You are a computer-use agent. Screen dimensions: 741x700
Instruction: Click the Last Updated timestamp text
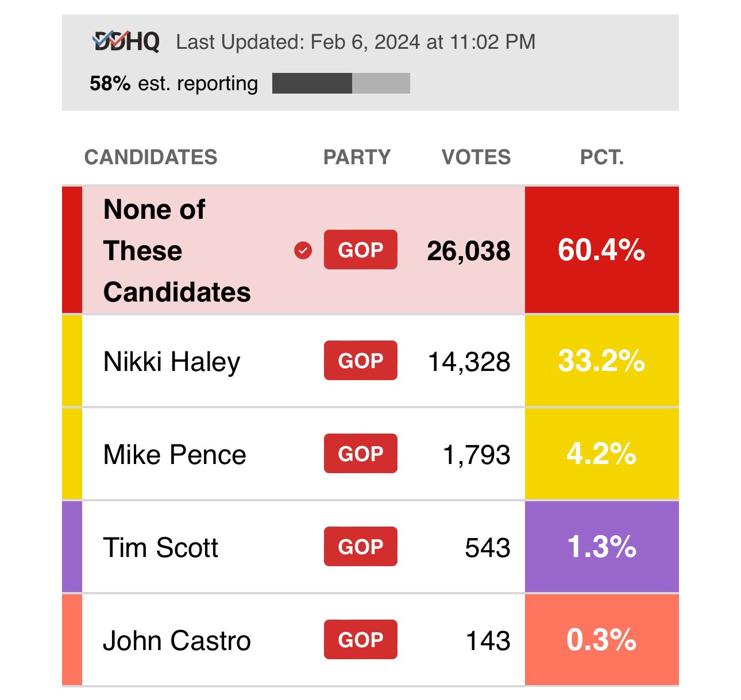click(356, 42)
